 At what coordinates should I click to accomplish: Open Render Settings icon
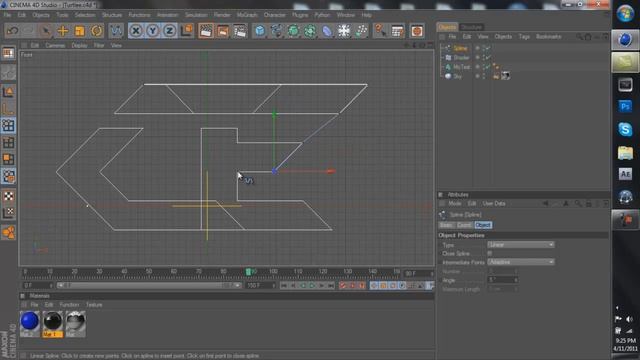click(240, 31)
